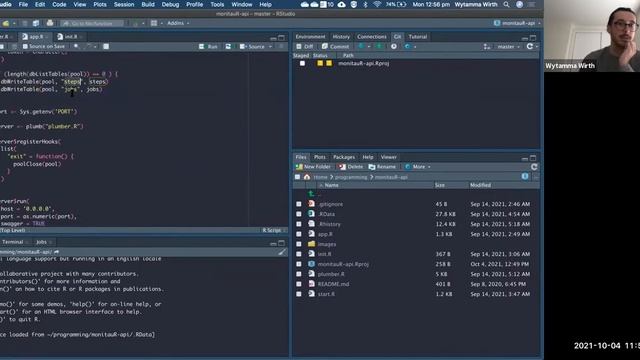
Task: Check the images folder checkbox
Action: [299, 244]
